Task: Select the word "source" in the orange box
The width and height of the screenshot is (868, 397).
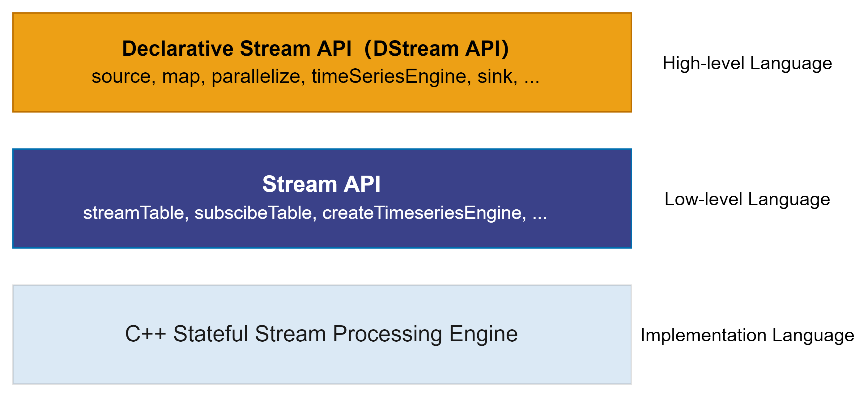Action: (121, 76)
